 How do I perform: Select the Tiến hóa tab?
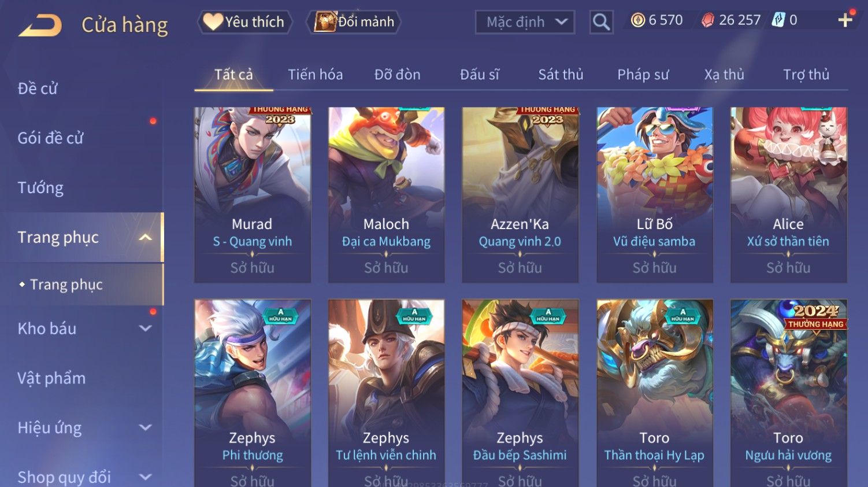pyautogui.click(x=316, y=75)
